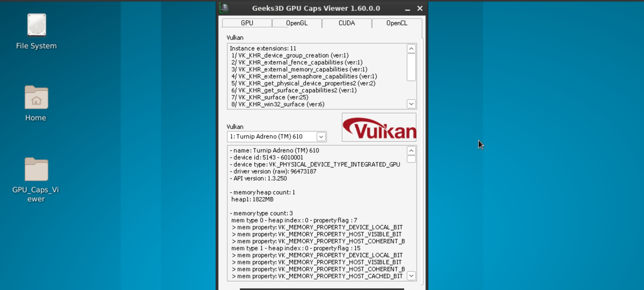Click the extensions list scroll-up arrow
644x290 pixels.
pos(411,49)
